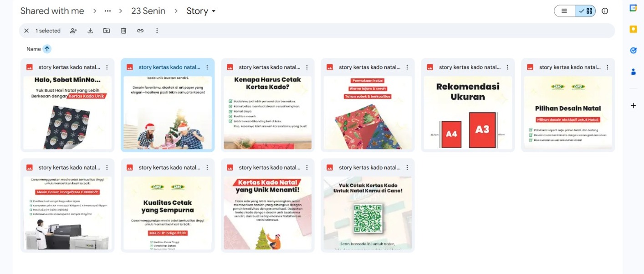Go to 23 Senin folder breadcrumb
The width and height of the screenshot is (644, 274).
tap(148, 11)
